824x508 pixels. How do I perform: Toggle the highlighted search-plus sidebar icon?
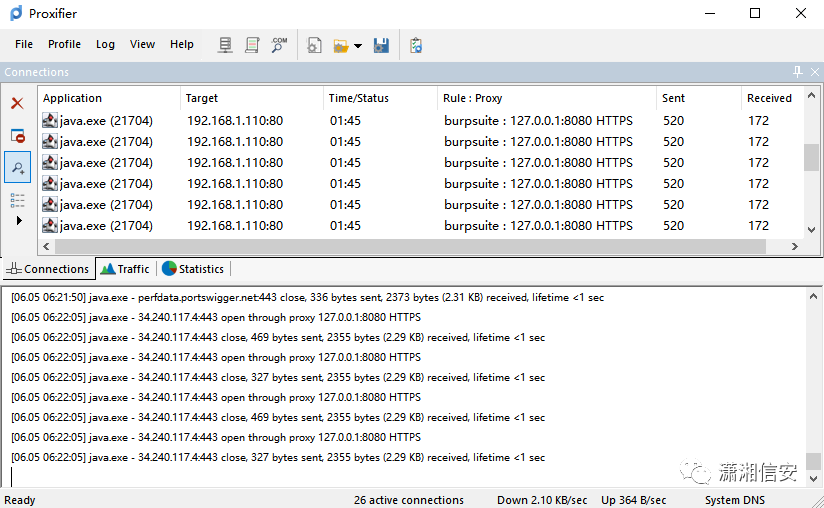click(17, 168)
